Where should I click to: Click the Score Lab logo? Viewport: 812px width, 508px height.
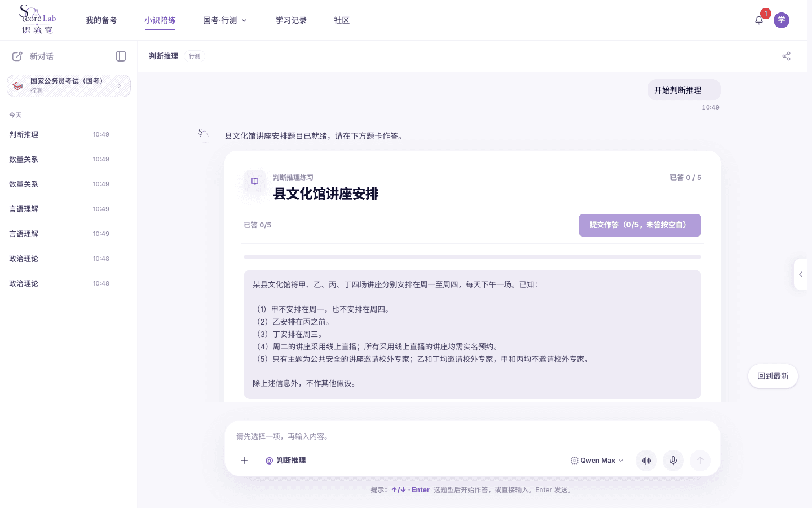tap(38, 20)
